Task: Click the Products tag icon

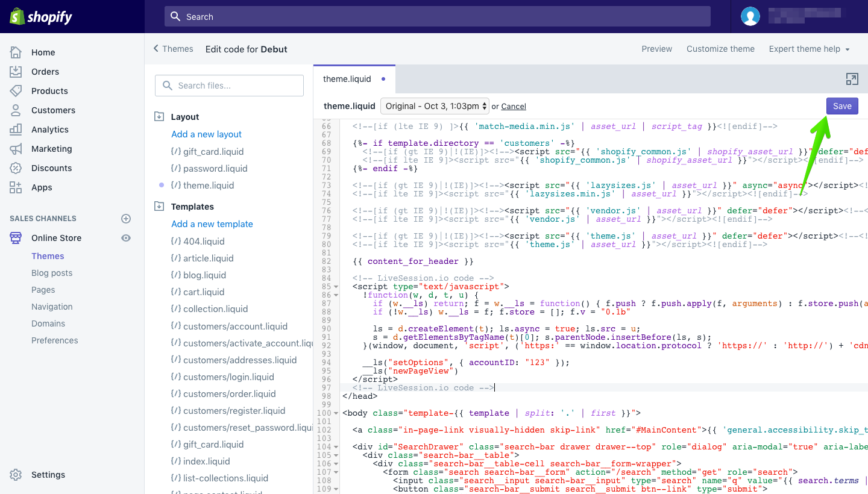Action: click(x=16, y=91)
